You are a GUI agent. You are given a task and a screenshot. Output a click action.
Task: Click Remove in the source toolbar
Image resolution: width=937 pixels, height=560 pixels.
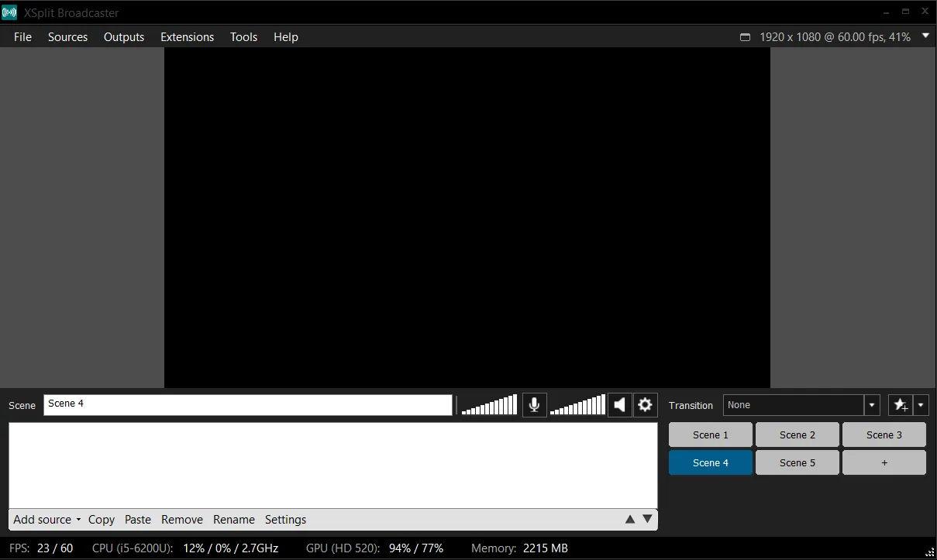click(182, 520)
